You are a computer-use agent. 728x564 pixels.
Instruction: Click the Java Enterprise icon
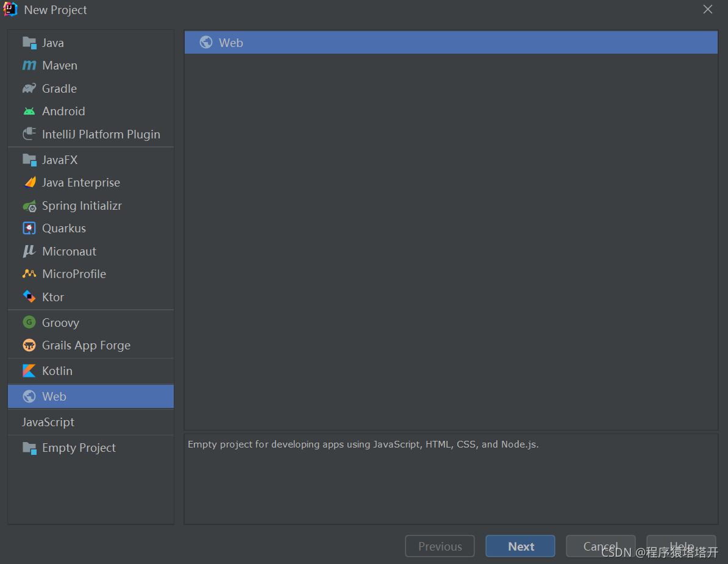(x=29, y=182)
